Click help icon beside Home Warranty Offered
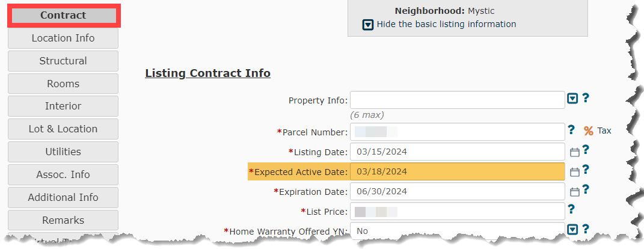This screenshot has height=249, width=644. tap(586, 229)
